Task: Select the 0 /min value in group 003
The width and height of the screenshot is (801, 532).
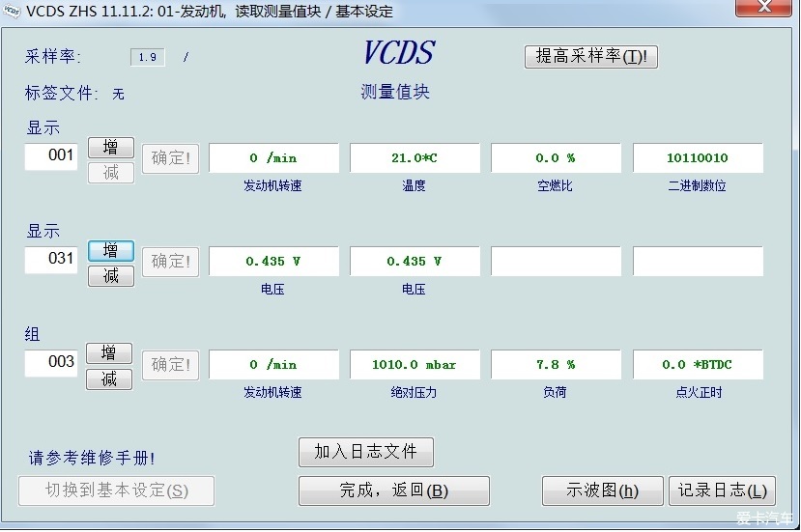Action: 273,365
